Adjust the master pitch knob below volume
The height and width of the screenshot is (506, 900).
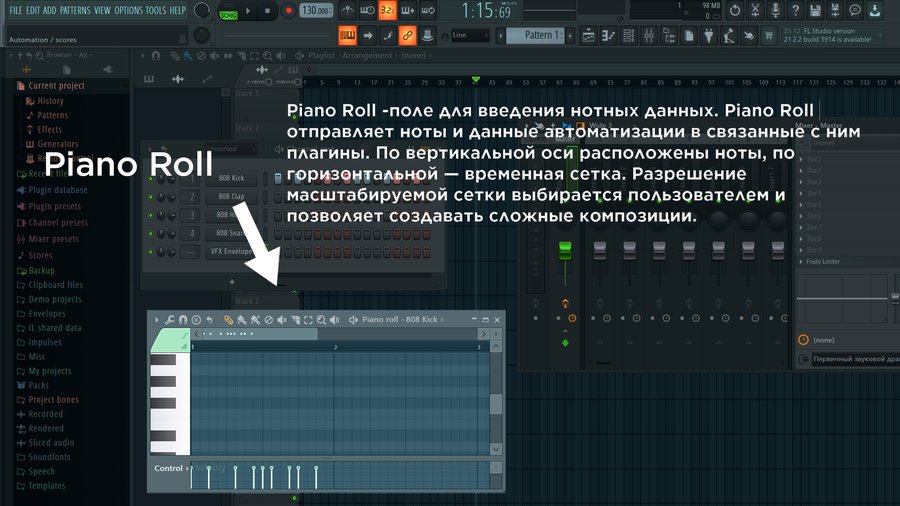pyautogui.click(x=201, y=36)
